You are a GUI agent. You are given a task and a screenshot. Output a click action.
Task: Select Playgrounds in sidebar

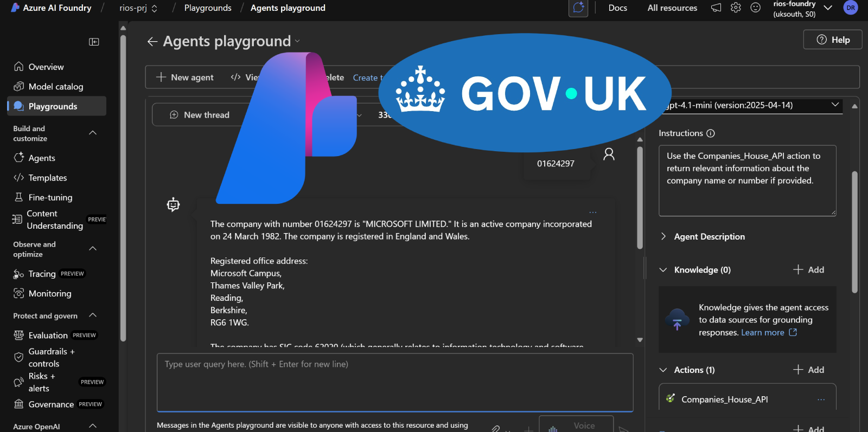(56, 106)
